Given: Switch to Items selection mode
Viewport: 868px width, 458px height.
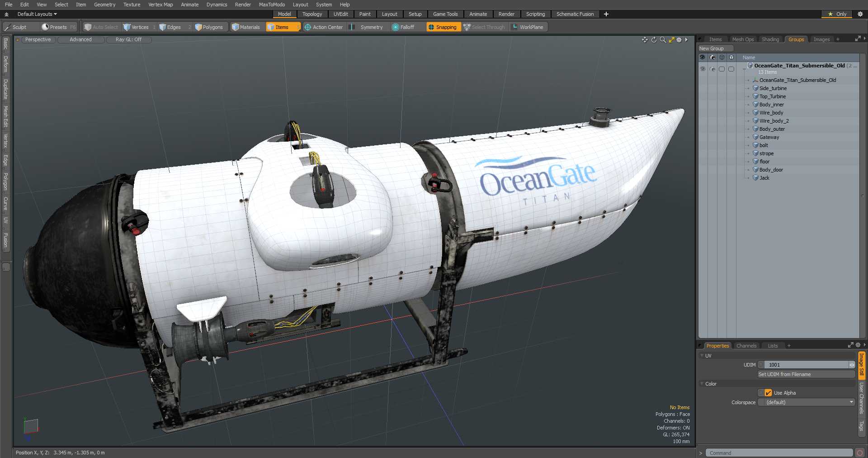Looking at the screenshot, I should (x=283, y=27).
